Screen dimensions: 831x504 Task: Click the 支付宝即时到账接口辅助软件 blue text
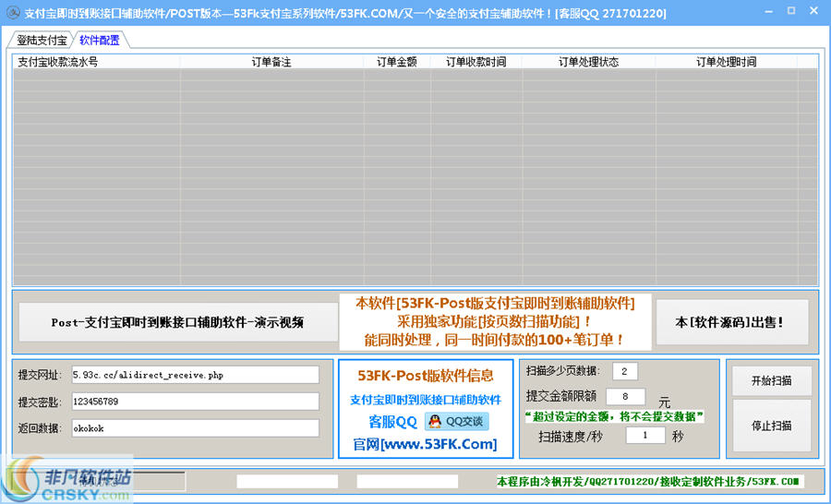(426, 400)
